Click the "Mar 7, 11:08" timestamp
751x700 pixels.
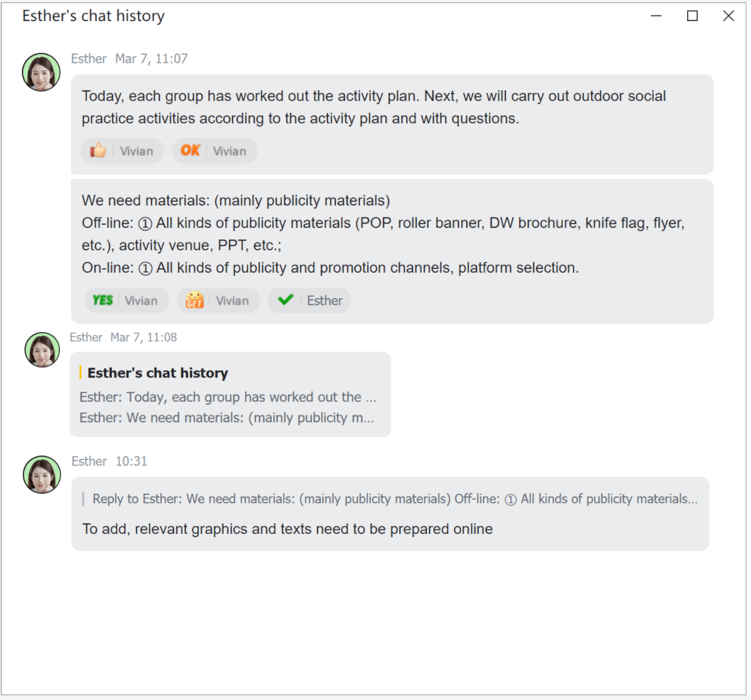pos(144,337)
